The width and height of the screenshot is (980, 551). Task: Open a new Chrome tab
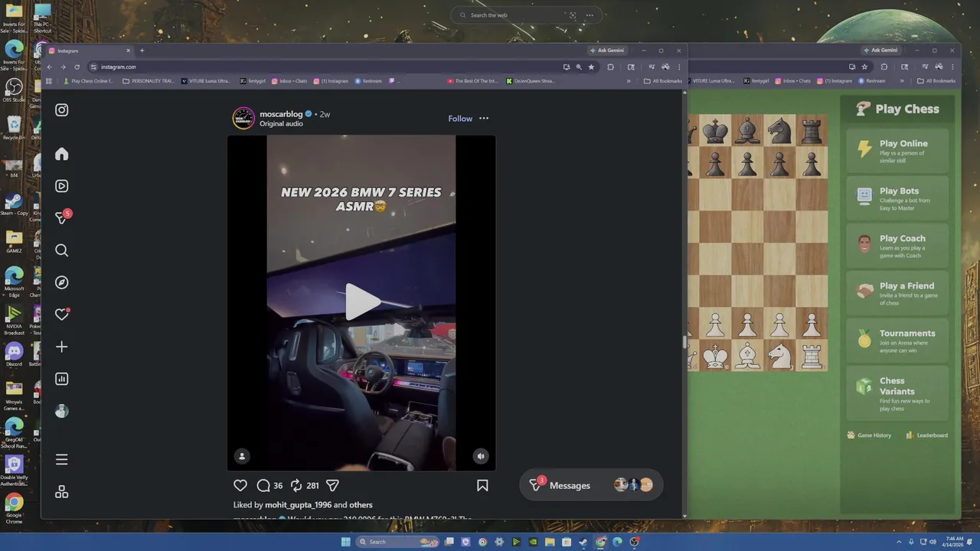click(142, 51)
